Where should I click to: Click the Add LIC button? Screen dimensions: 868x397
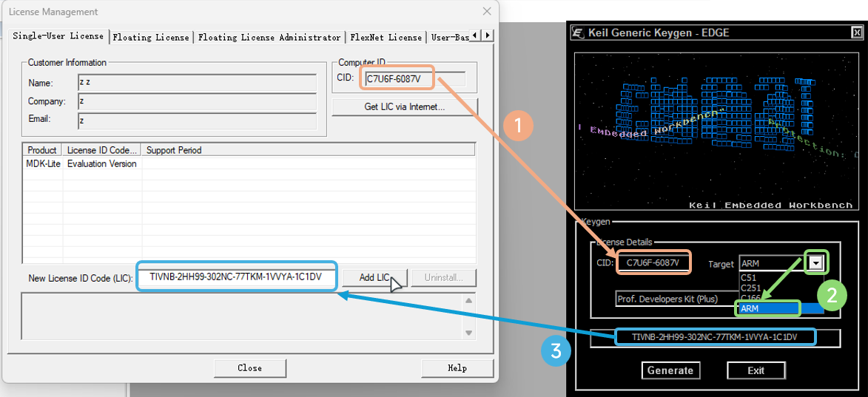(374, 277)
